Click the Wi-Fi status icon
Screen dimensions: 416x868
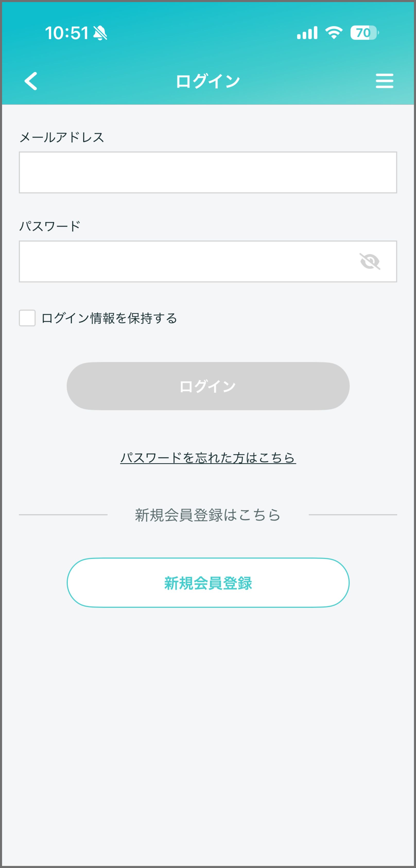[x=334, y=33]
